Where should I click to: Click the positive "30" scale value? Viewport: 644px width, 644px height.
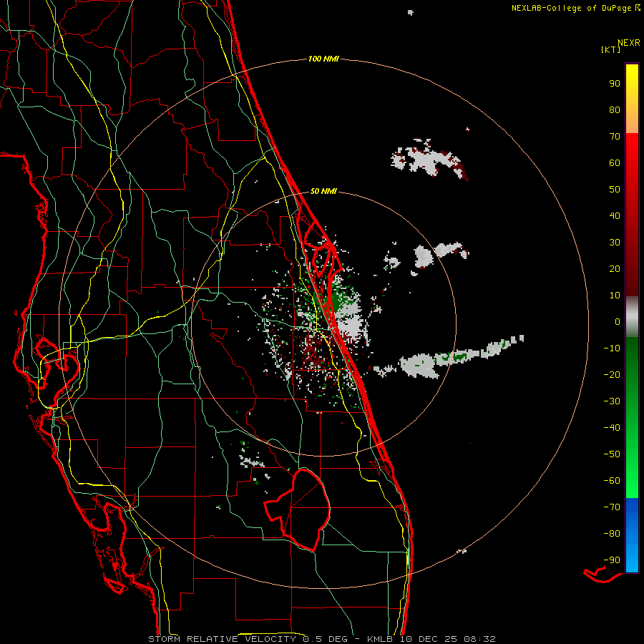pyautogui.click(x=615, y=243)
